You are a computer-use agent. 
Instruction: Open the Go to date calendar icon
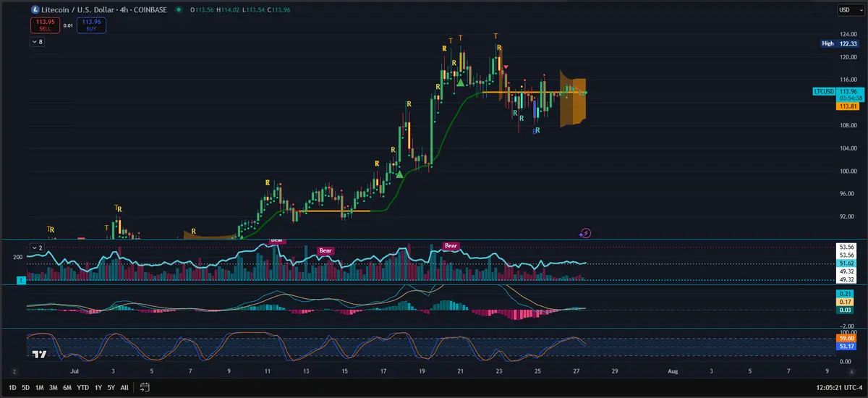(145, 387)
